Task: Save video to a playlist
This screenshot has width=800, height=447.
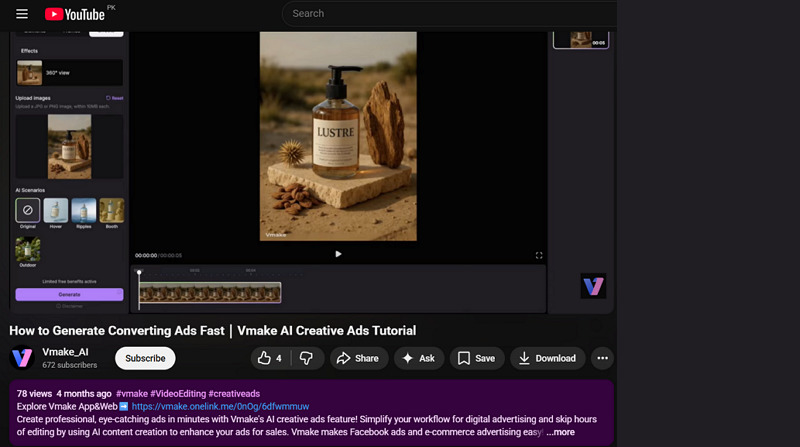Action: click(477, 358)
